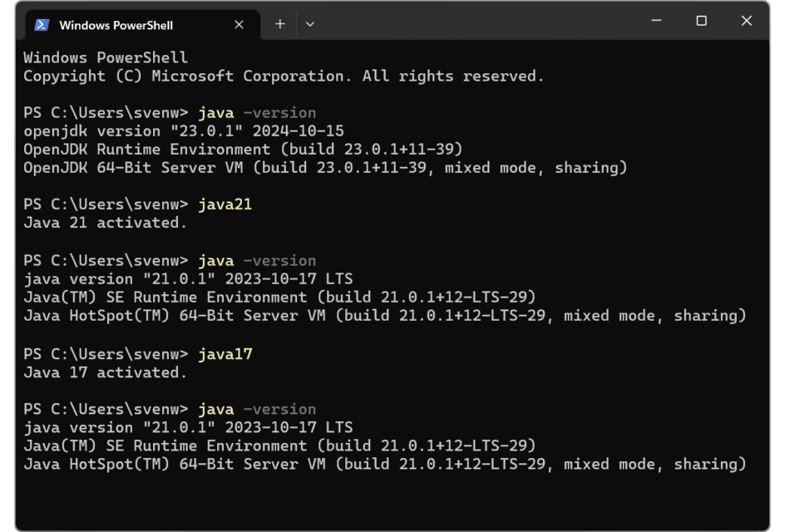Click the Java 21 activated message
This screenshot has width=785, height=532.
(104, 222)
